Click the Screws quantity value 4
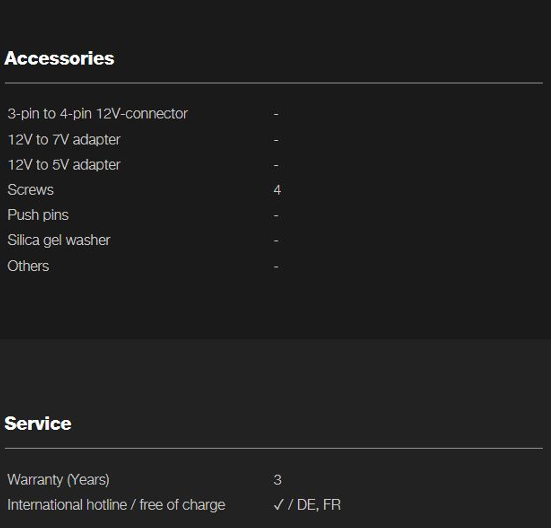The height and width of the screenshot is (529, 552). point(277,190)
